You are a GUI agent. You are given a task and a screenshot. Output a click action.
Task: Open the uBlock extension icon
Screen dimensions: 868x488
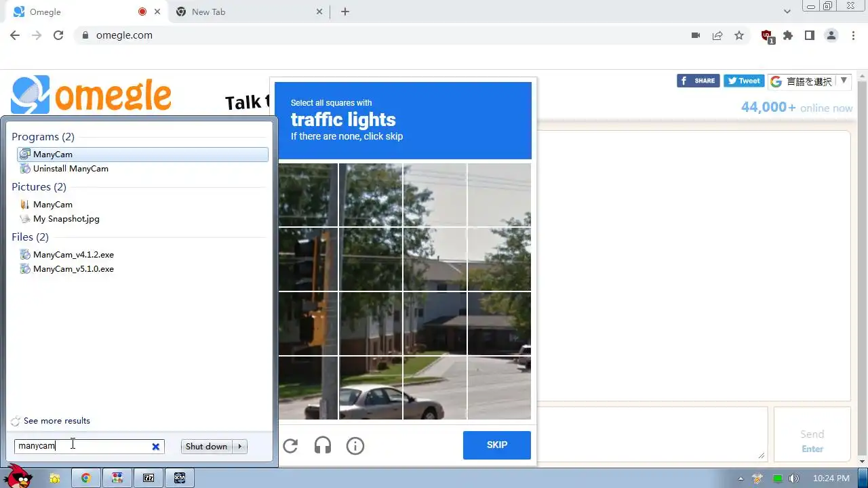(767, 36)
